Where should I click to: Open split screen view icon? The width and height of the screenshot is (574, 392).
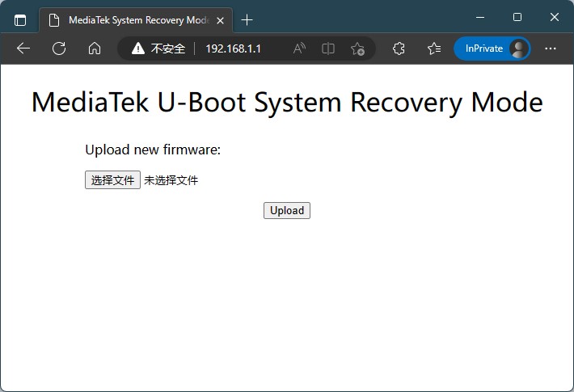coord(328,48)
